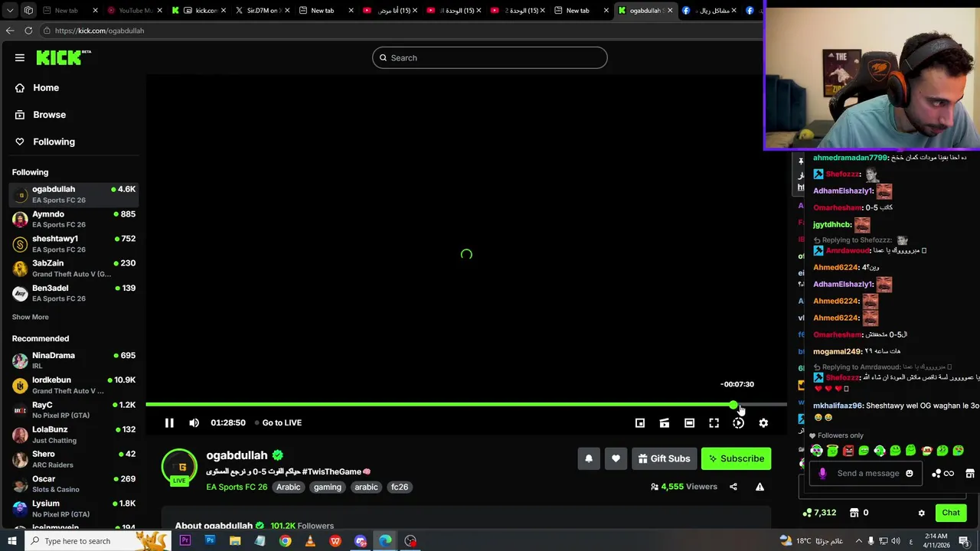Open Lysium recommended channel

[x=73, y=509]
